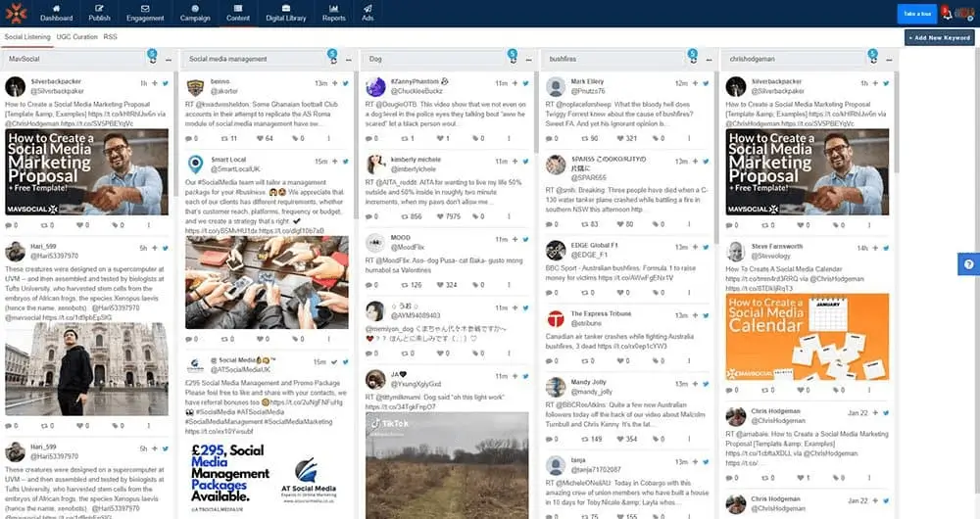980x519 pixels.
Task: Click the bushfires keyword field
Action: pyautogui.click(x=614, y=59)
